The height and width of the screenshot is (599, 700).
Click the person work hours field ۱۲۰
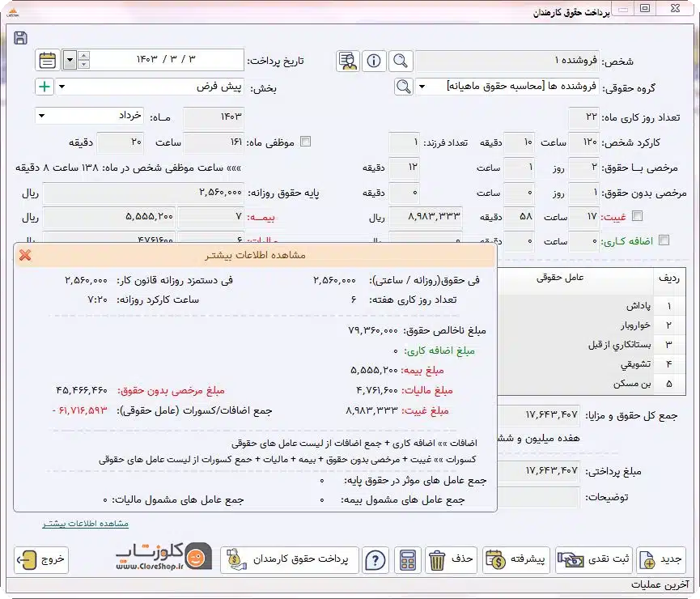click(x=583, y=142)
